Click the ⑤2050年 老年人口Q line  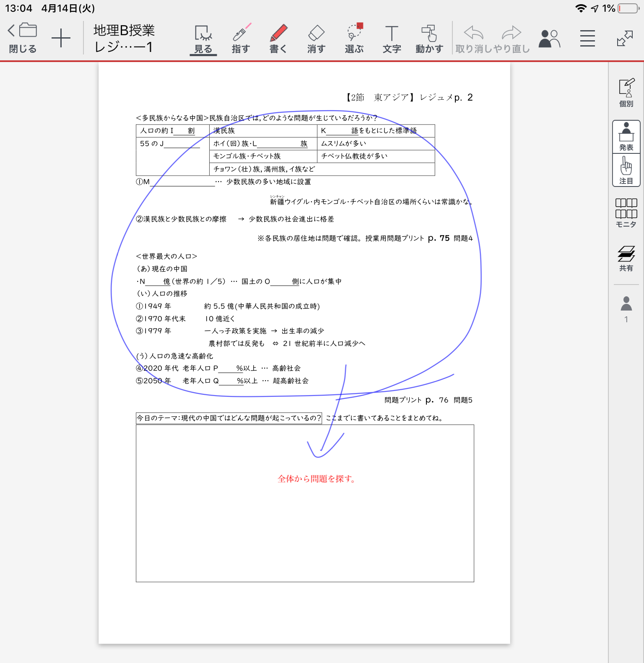pyautogui.click(x=222, y=381)
